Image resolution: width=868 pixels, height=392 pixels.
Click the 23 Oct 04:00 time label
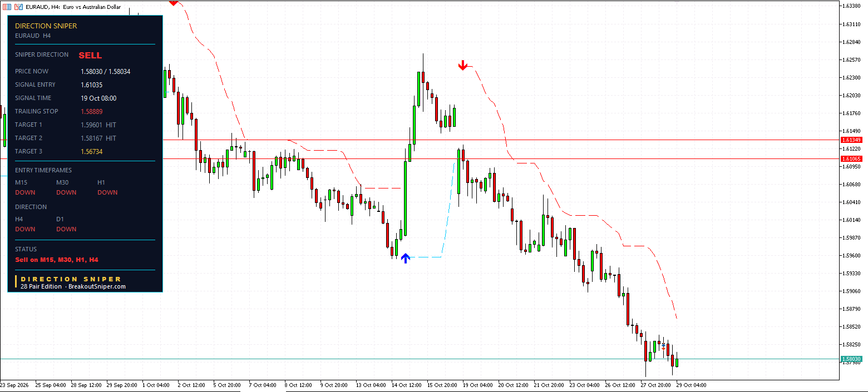[x=584, y=385]
